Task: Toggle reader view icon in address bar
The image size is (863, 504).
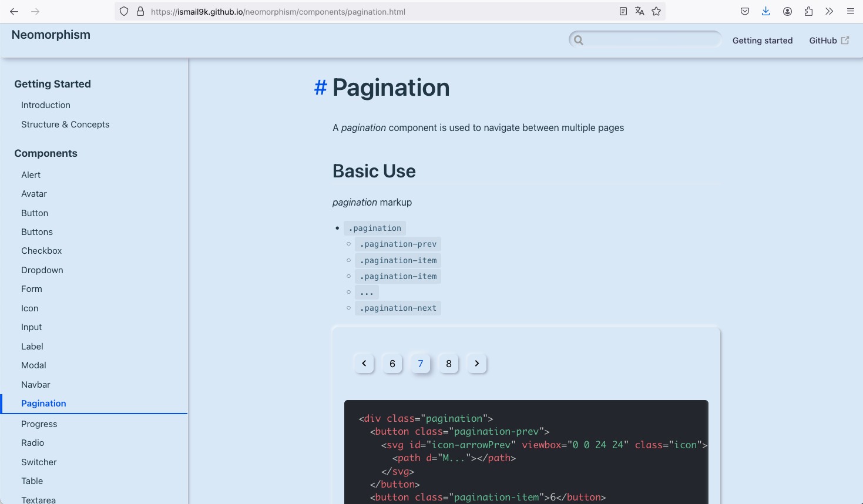Action: (623, 11)
